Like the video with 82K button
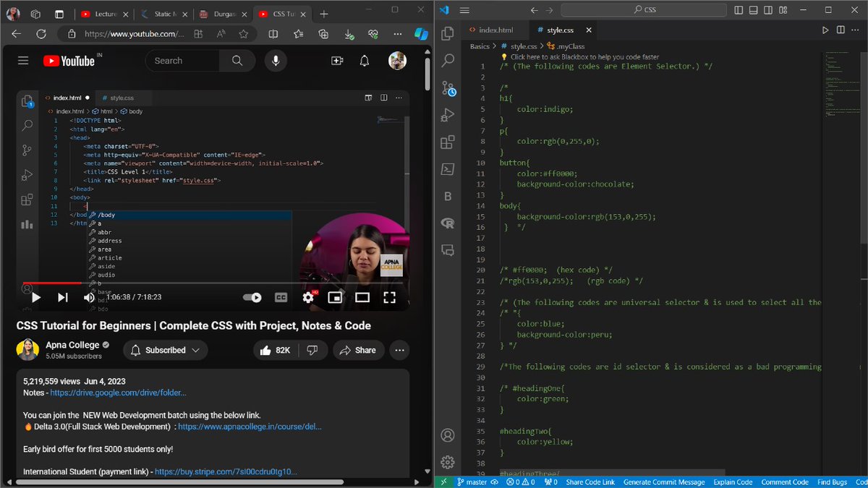This screenshot has height=488, width=868. (x=275, y=350)
